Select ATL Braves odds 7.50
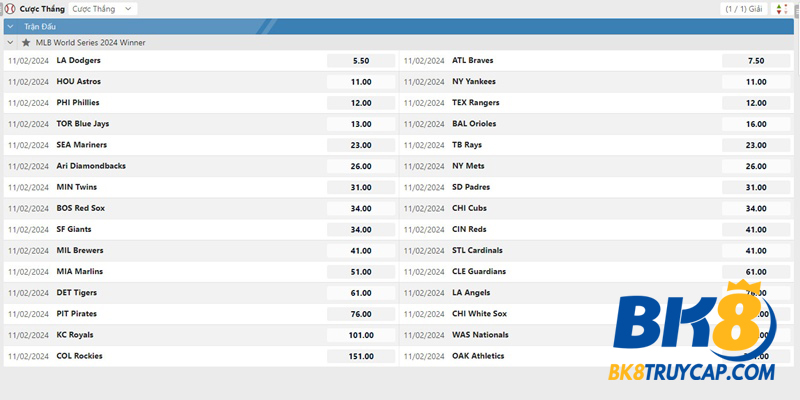Screen dimensions: 800x400 coord(756,61)
